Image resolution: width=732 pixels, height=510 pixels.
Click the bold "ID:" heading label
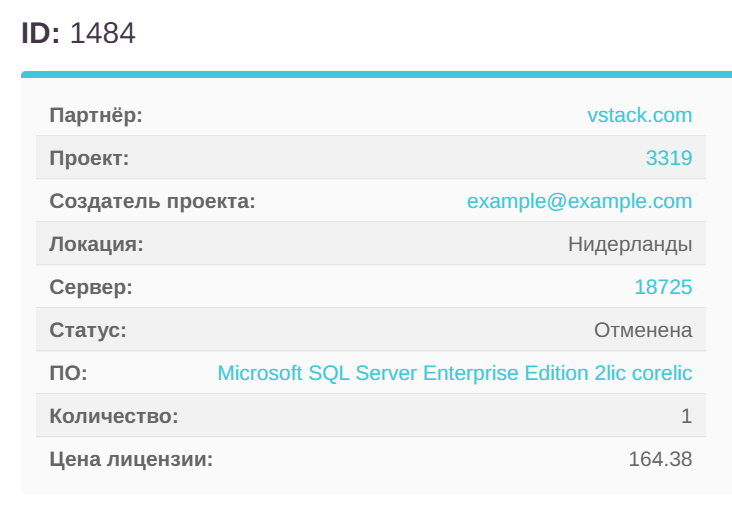click(x=41, y=34)
